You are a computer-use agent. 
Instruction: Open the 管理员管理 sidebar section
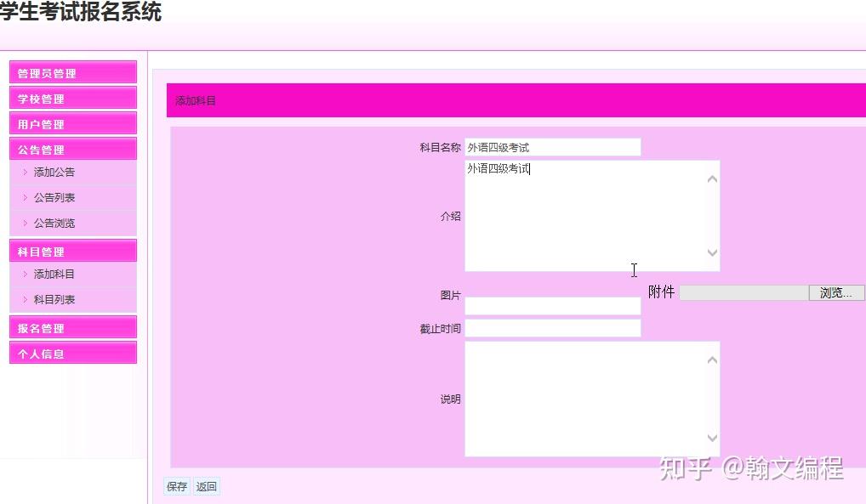pos(72,71)
